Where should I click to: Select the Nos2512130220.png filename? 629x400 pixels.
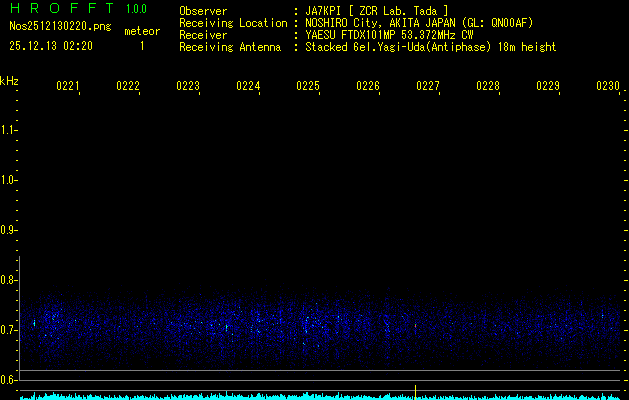click(54, 26)
